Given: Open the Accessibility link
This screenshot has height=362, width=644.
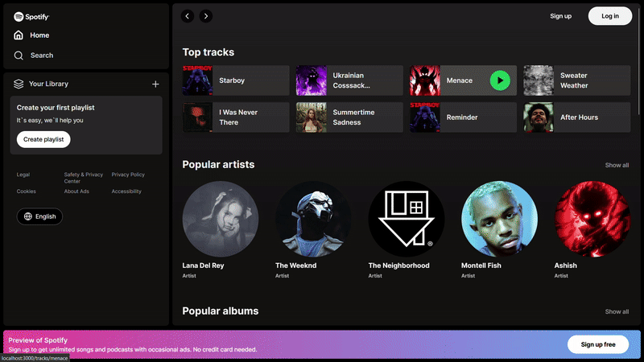Looking at the screenshot, I should click(126, 191).
